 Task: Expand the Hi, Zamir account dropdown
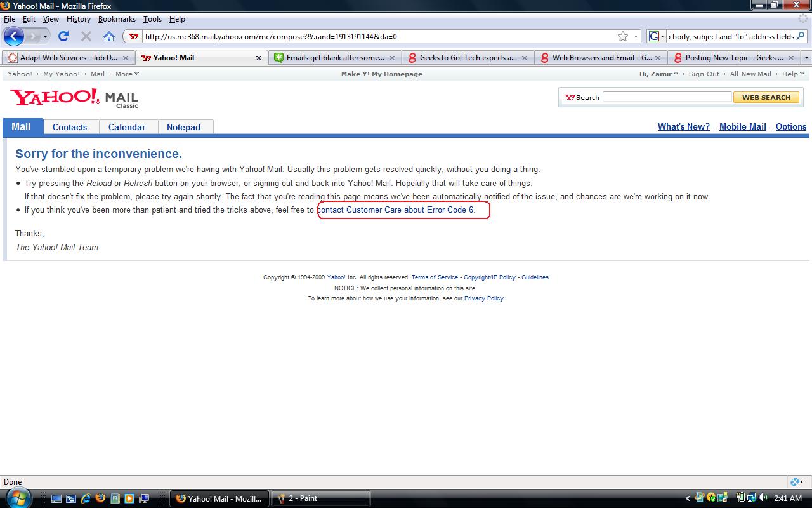click(x=658, y=74)
